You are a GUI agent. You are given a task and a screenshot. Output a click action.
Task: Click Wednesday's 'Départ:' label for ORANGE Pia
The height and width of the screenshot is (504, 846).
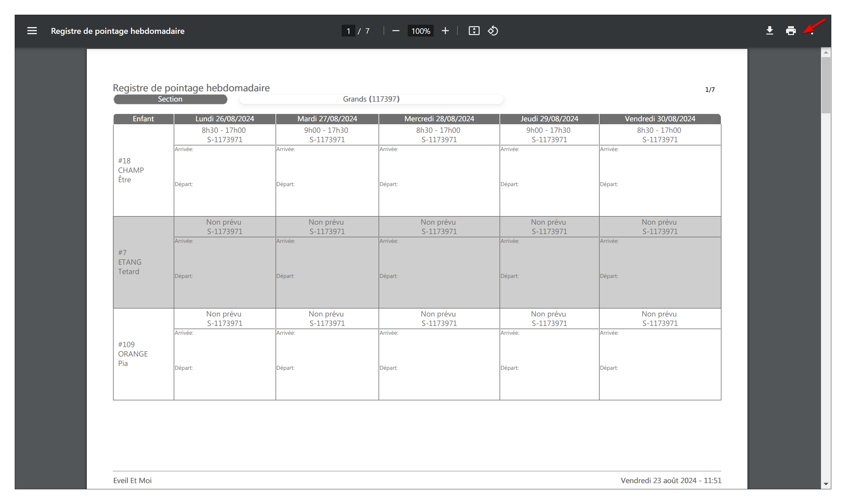tap(388, 368)
